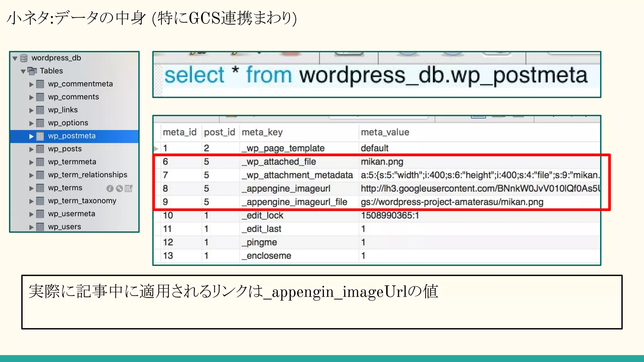Screen dimensions: 644x362
Task: Open info icon on wp_terms row
Action: click(x=110, y=188)
